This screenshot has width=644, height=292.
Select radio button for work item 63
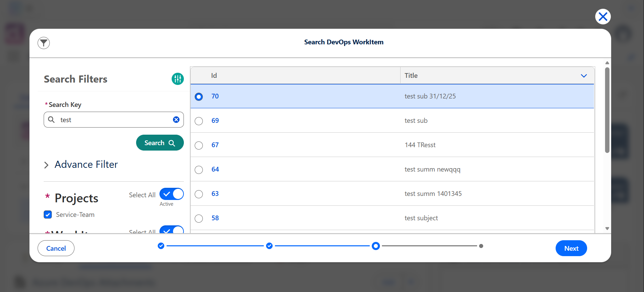coord(199,194)
